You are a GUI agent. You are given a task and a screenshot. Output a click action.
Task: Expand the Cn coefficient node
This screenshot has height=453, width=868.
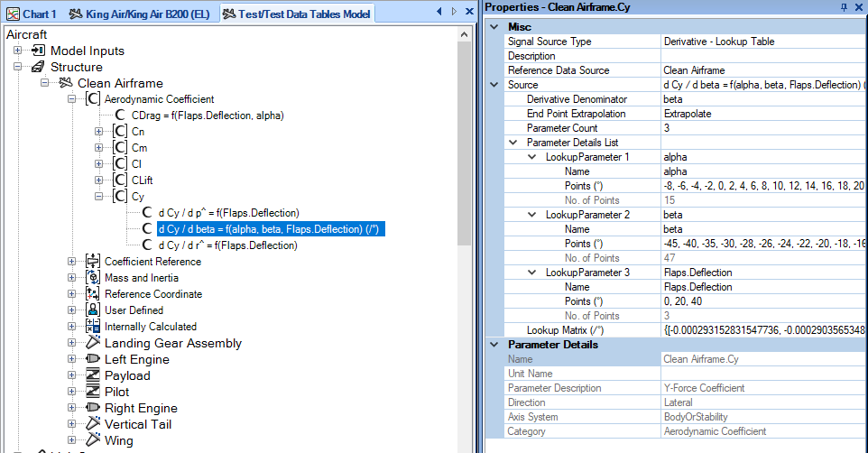[98, 131]
